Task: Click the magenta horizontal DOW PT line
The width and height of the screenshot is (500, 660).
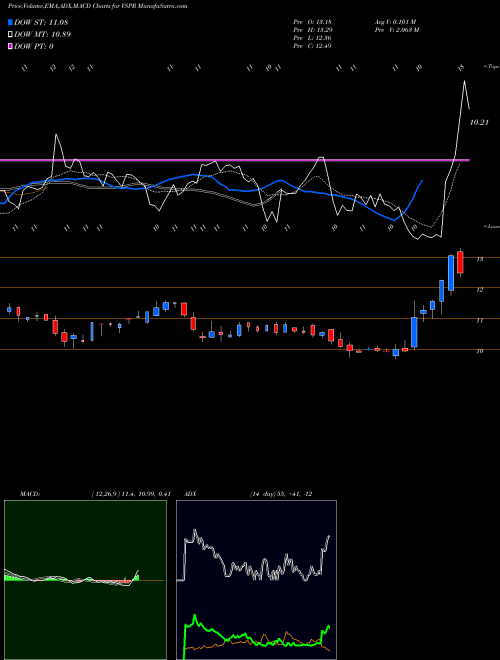Action: click(234, 160)
